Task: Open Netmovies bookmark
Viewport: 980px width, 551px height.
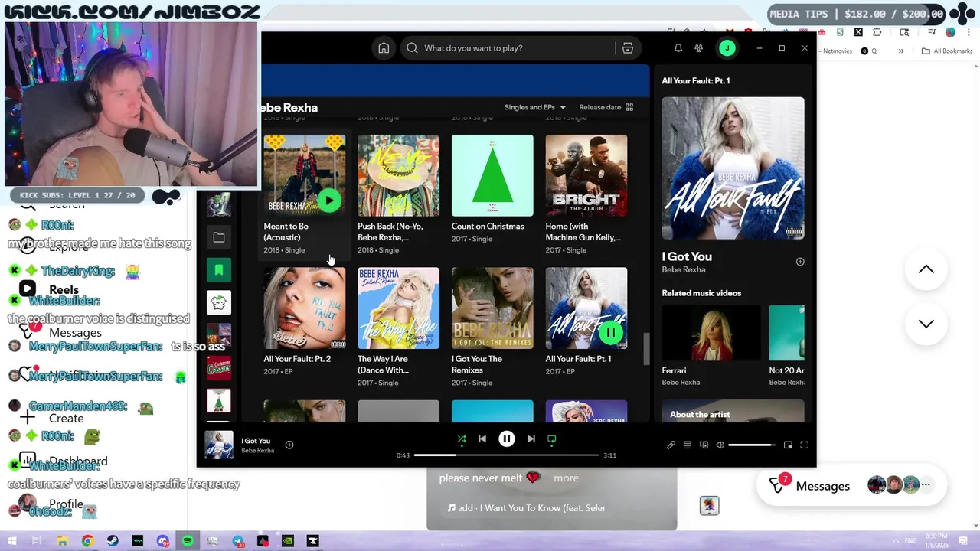Action: point(837,51)
